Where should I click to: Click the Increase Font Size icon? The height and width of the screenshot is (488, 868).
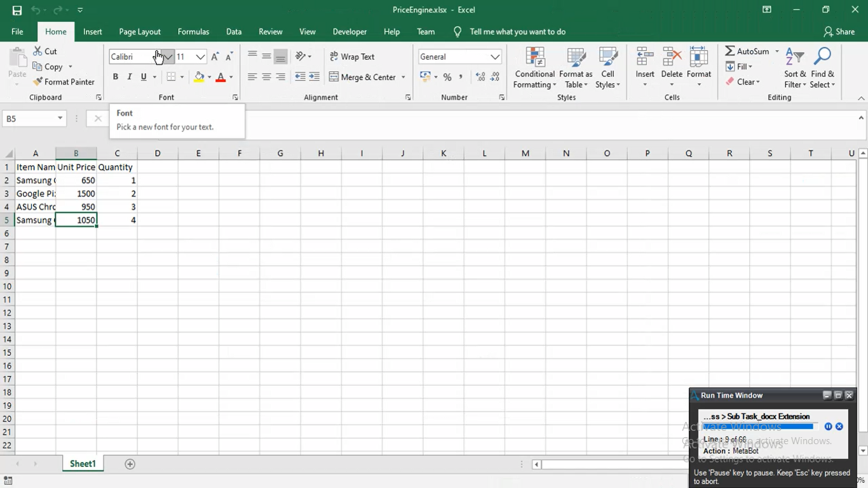(x=215, y=57)
